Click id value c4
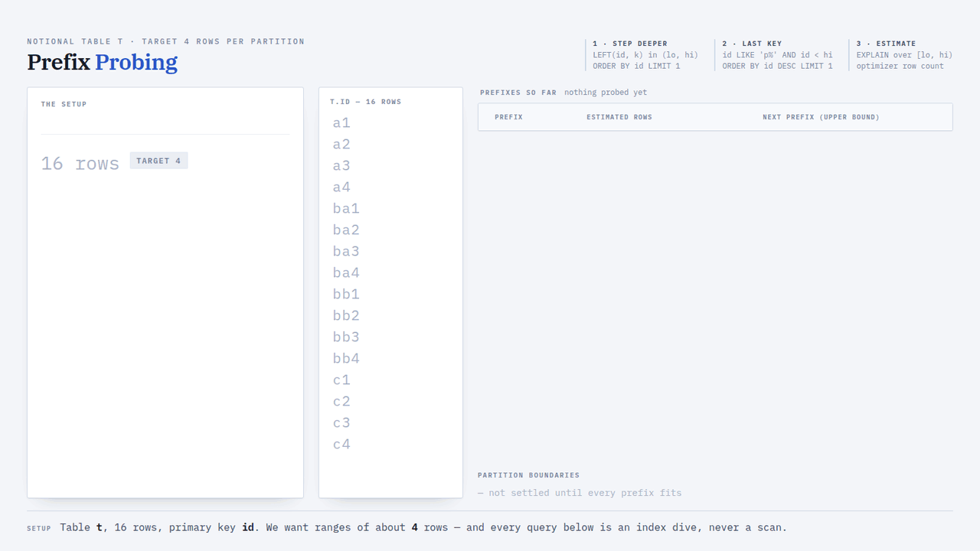The width and height of the screenshot is (980, 551). coord(341,444)
